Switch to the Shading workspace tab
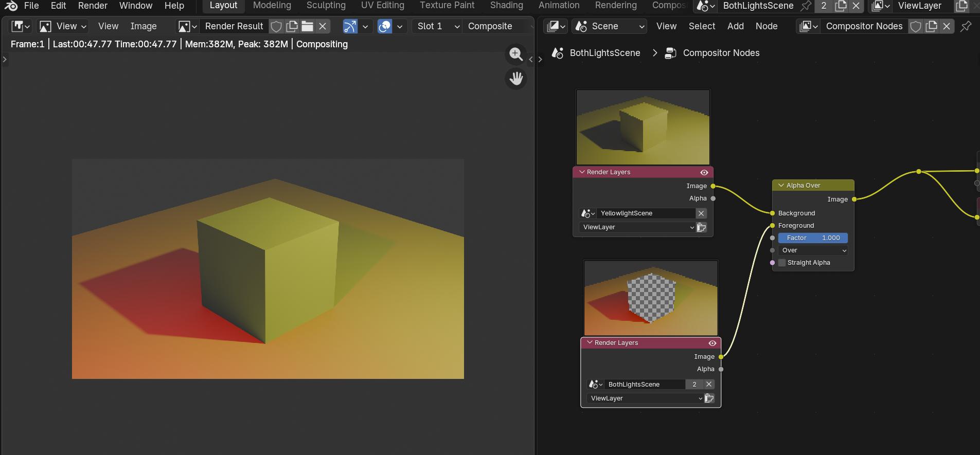 pos(507,6)
